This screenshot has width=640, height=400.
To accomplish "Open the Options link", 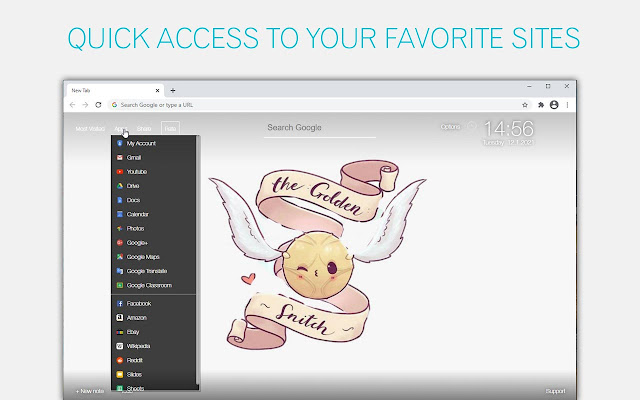I will pos(450,127).
